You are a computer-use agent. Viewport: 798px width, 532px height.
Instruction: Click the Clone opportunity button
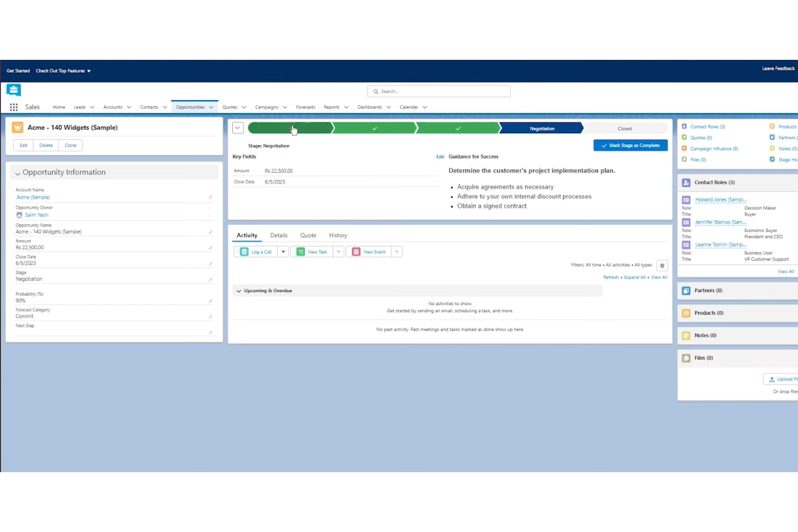pyautogui.click(x=71, y=146)
